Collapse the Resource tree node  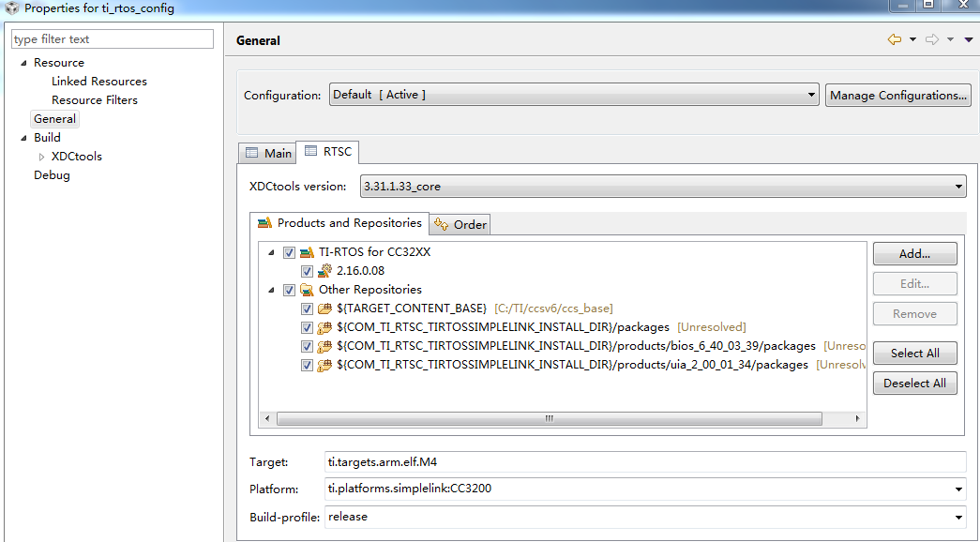click(23, 63)
